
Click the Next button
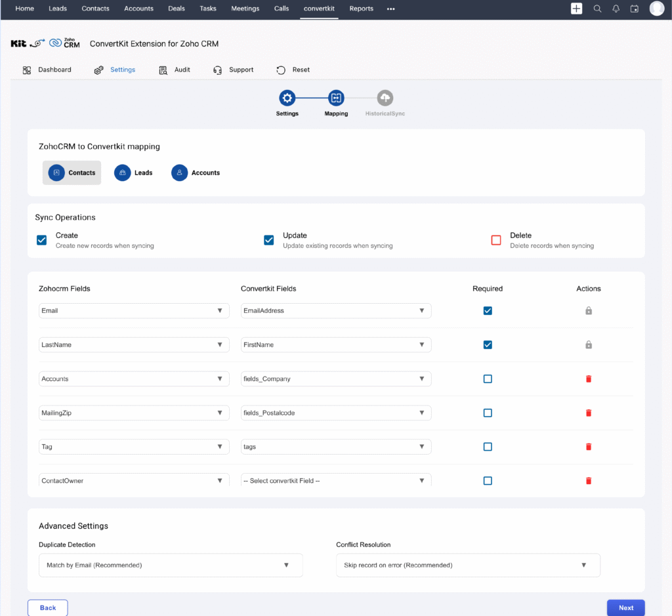tap(625, 607)
